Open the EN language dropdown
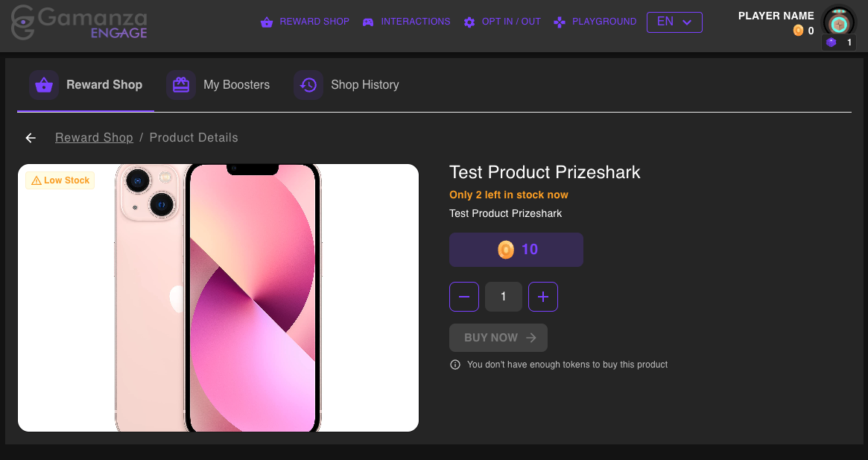 [x=674, y=22]
